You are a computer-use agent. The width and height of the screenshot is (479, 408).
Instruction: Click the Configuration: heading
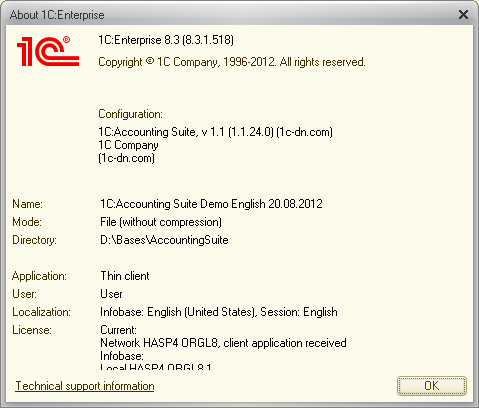click(130, 114)
